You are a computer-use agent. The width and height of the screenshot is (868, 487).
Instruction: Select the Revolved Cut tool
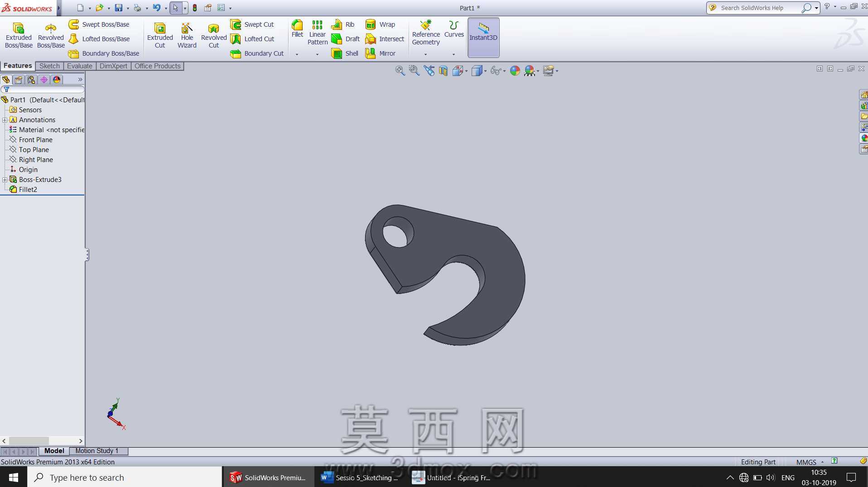click(214, 35)
